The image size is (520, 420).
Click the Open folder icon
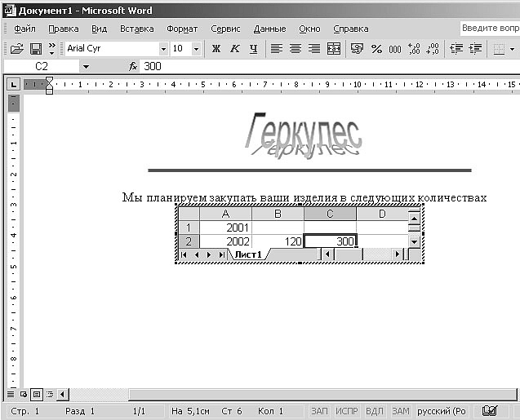click(16, 49)
